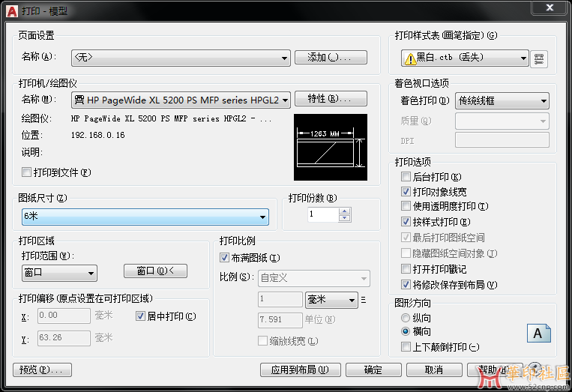The height and width of the screenshot is (392, 572).
Task: Open the plot style table editor icon
Action: coord(539,58)
